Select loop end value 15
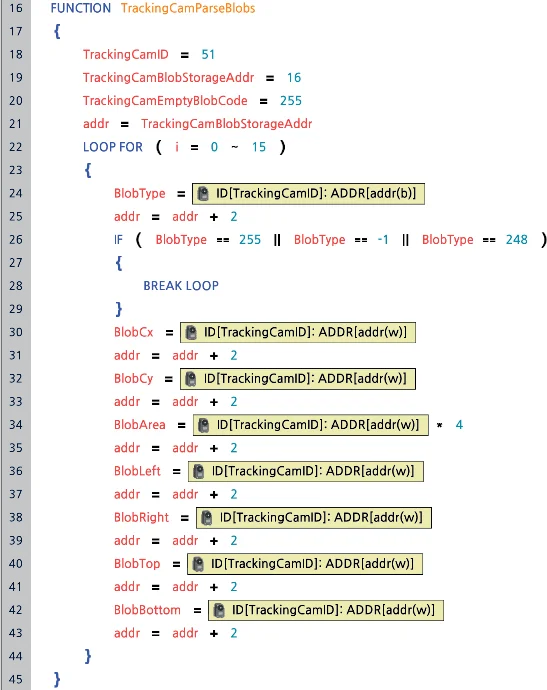 coord(259,147)
